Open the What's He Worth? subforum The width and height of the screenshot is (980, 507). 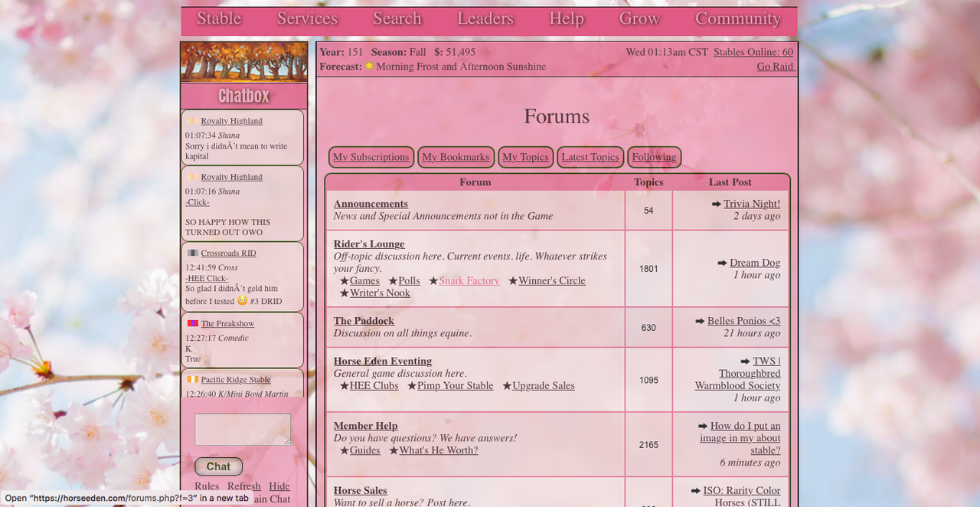pos(439,450)
